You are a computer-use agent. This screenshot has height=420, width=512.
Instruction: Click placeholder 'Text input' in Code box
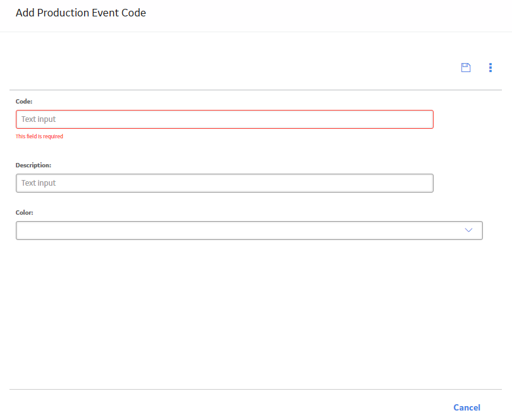(x=39, y=119)
